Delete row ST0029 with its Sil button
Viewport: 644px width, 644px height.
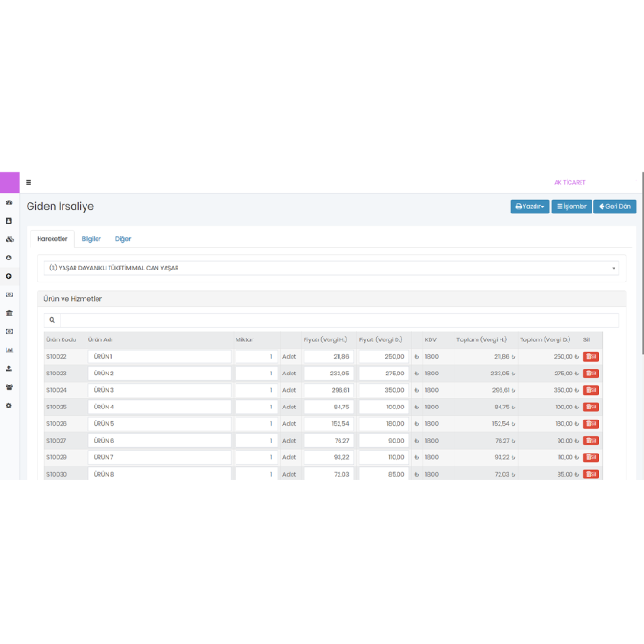(x=591, y=457)
